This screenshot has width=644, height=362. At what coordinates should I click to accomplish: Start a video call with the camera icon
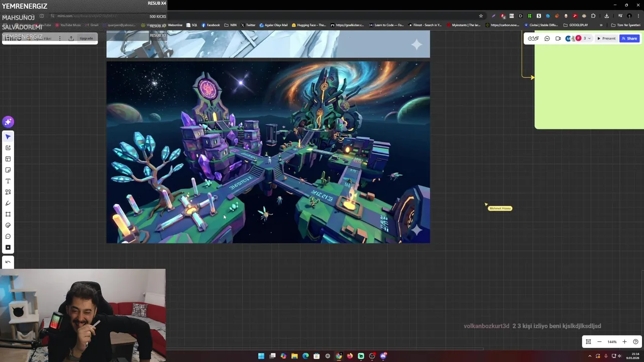(x=558, y=38)
